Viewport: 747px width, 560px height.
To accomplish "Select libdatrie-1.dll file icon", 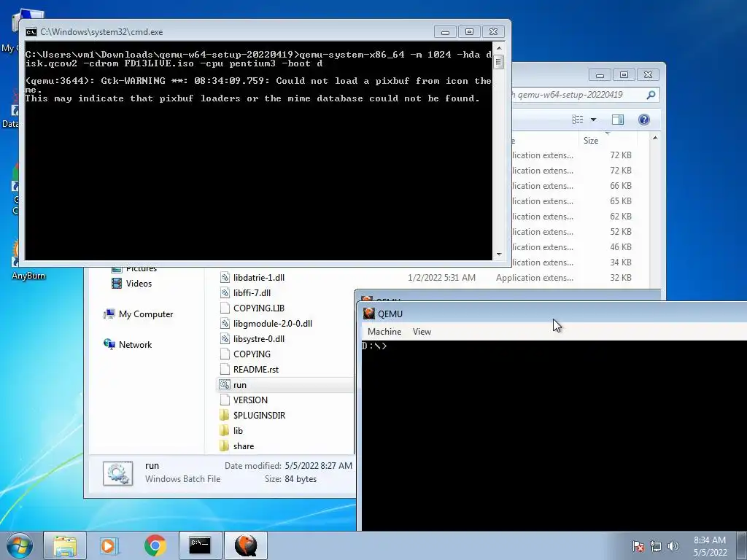I will 225,278.
